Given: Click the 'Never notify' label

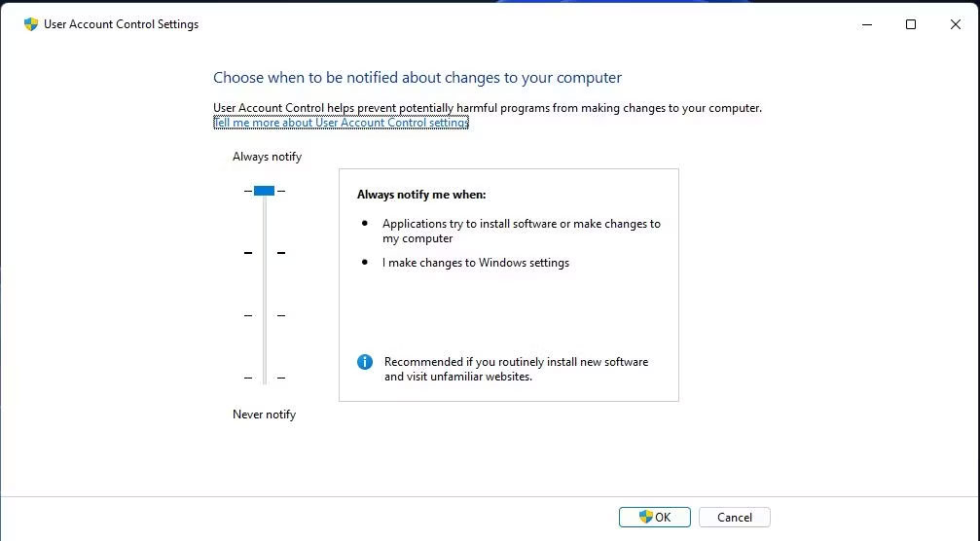Looking at the screenshot, I should click(x=264, y=415).
